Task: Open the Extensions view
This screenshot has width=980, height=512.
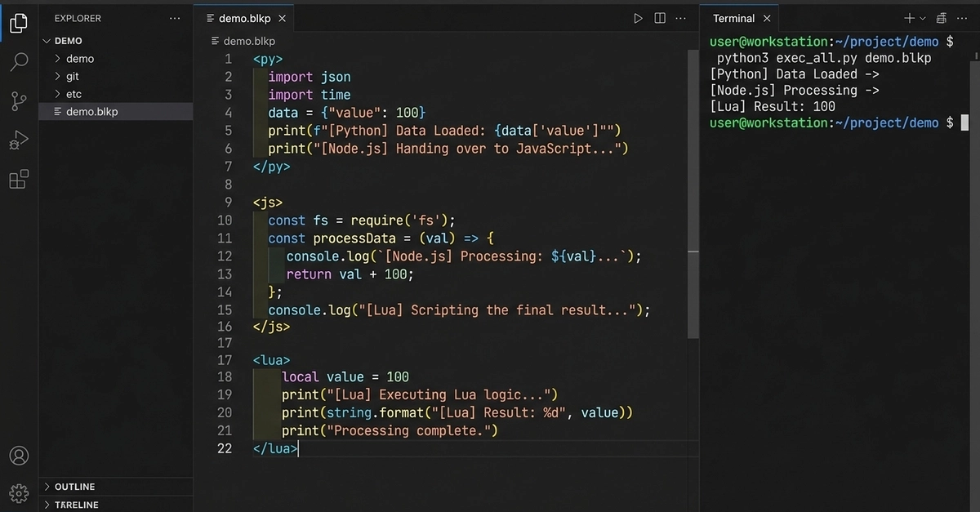Action: coord(19,179)
